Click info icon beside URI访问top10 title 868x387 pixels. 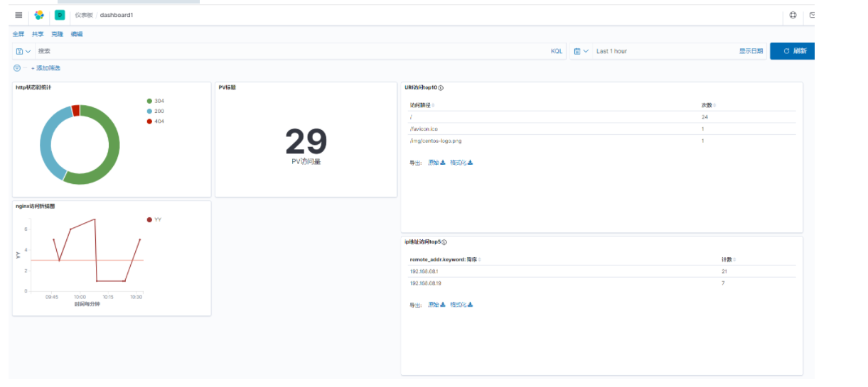(x=441, y=88)
